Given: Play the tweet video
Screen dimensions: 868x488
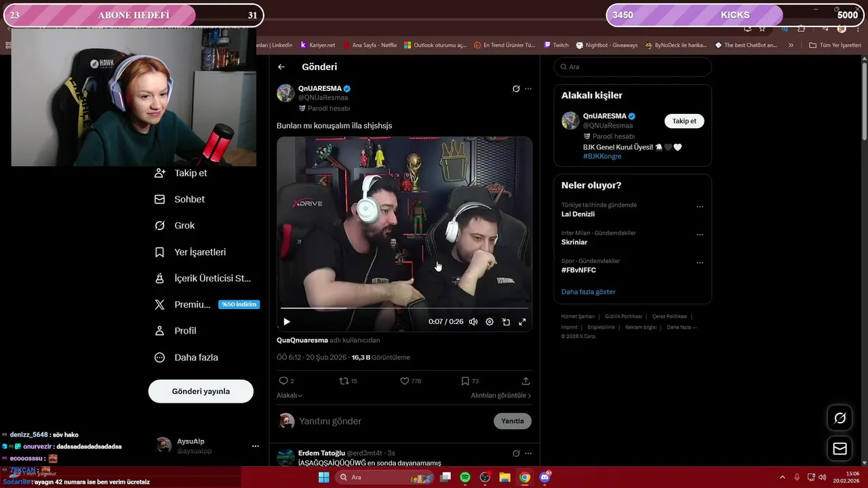Looking at the screenshot, I should (x=287, y=322).
